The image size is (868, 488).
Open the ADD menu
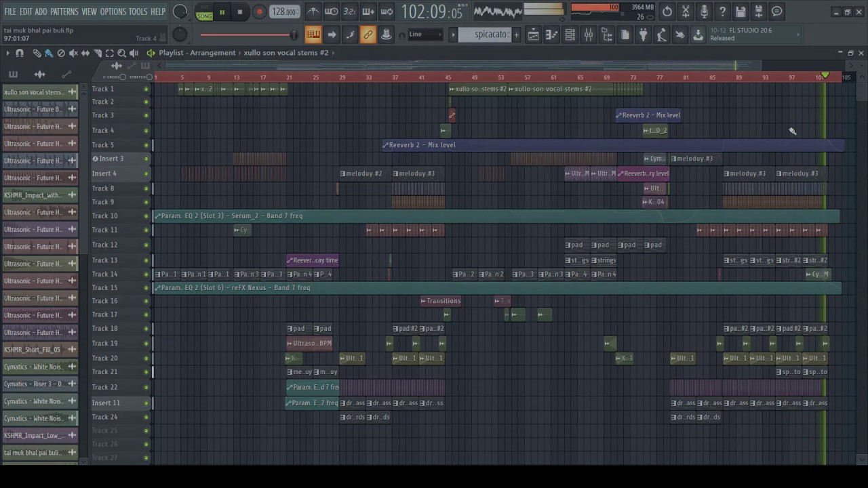click(x=41, y=12)
